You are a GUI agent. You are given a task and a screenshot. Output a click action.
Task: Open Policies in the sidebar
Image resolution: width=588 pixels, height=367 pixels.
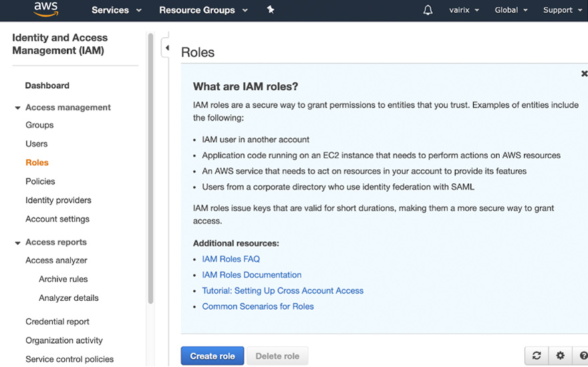[x=40, y=181]
